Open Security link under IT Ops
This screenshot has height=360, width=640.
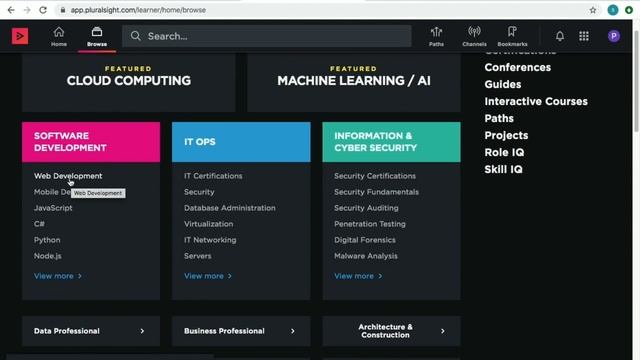coord(199,192)
